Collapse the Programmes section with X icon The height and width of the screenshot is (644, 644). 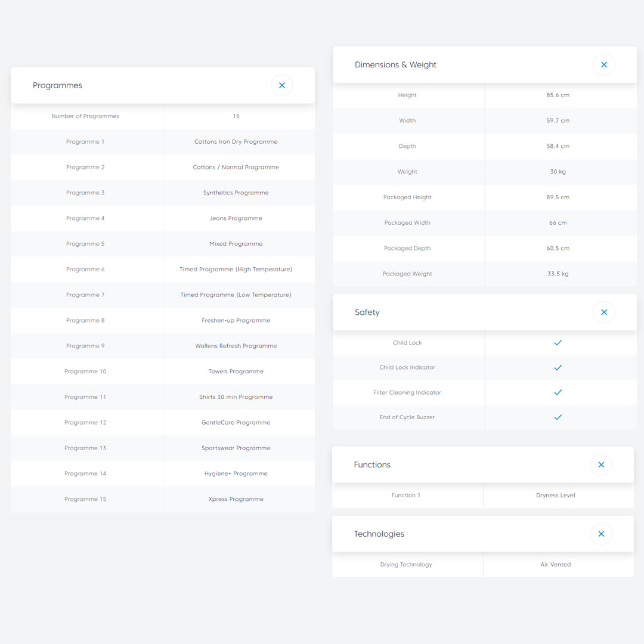pyautogui.click(x=282, y=85)
